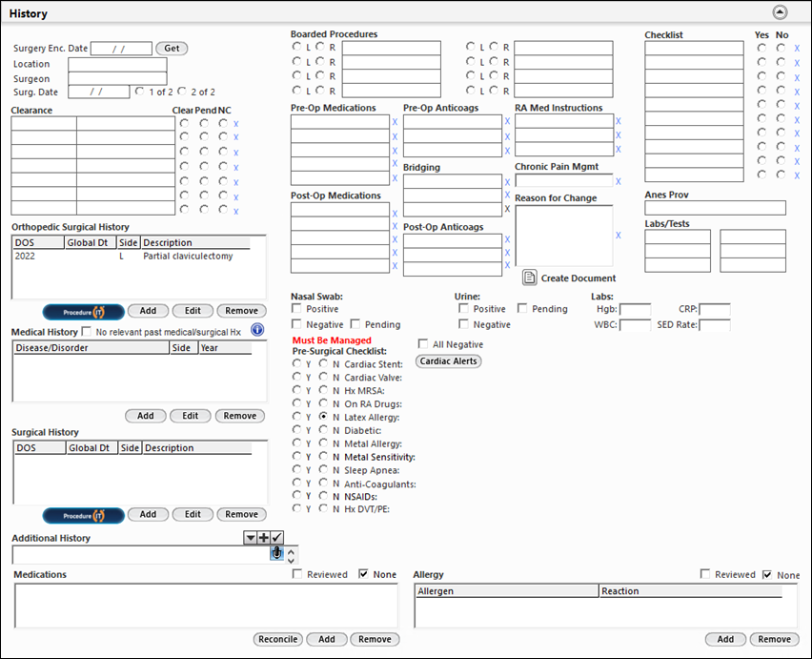Click the Procedure IT button under Surgical History
Screen dimensions: 812x659
coord(83,516)
